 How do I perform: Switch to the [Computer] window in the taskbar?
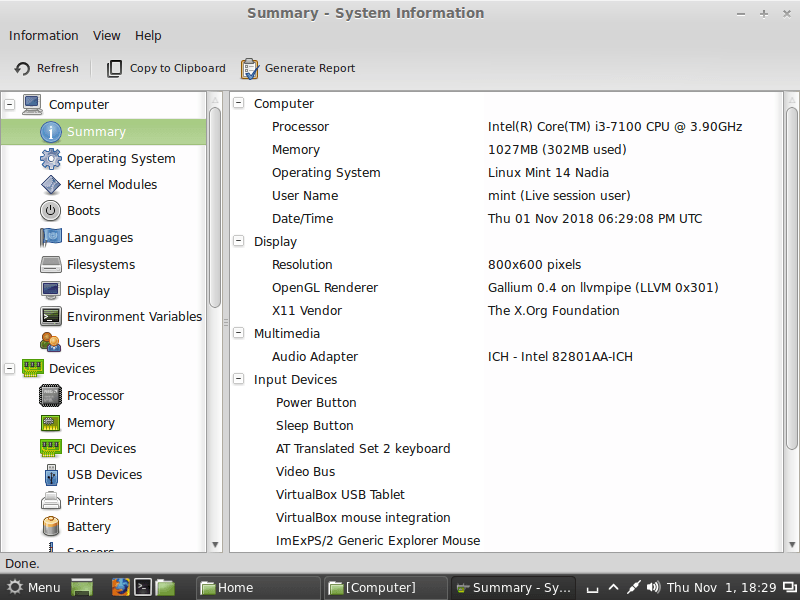[x=386, y=588]
